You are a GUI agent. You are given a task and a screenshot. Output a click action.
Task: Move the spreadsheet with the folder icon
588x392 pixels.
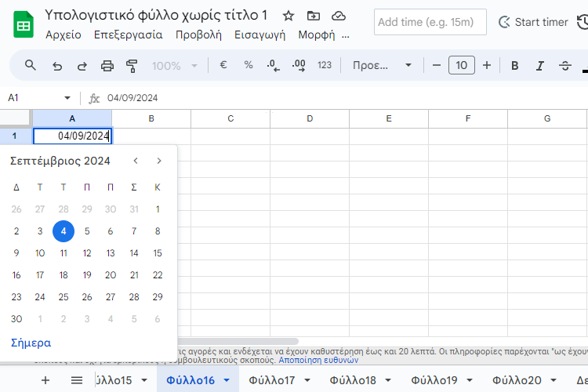click(x=313, y=16)
